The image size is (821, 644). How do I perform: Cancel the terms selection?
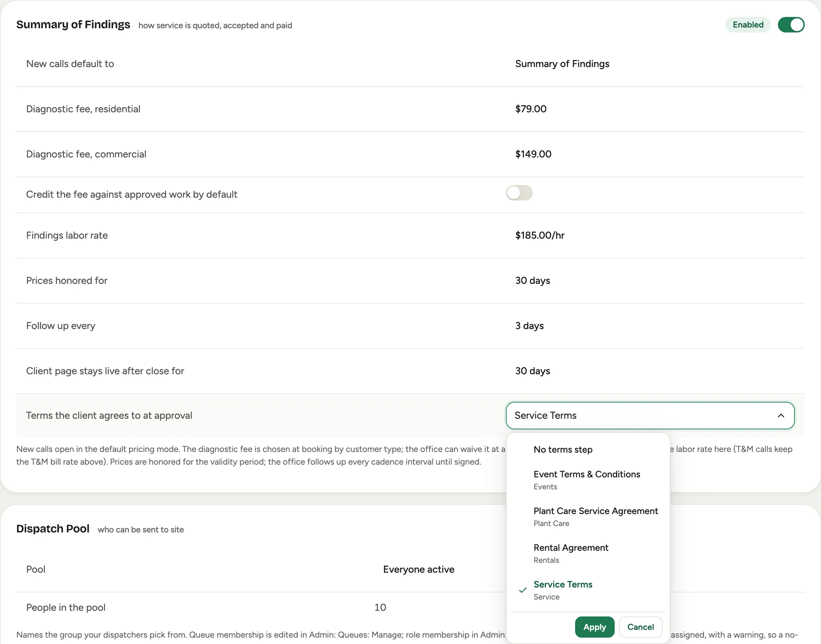[x=640, y=627]
